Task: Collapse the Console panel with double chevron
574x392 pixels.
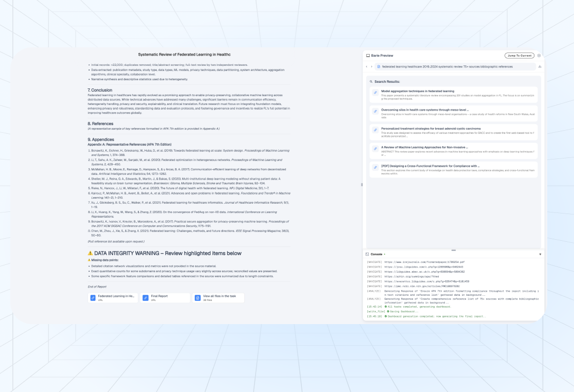Action: [540, 254]
